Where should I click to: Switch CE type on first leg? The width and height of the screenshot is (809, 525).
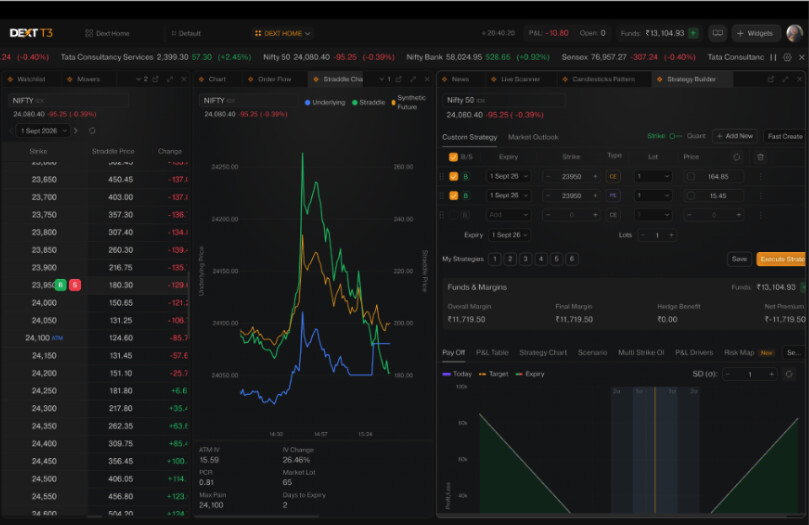tap(613, 176)
